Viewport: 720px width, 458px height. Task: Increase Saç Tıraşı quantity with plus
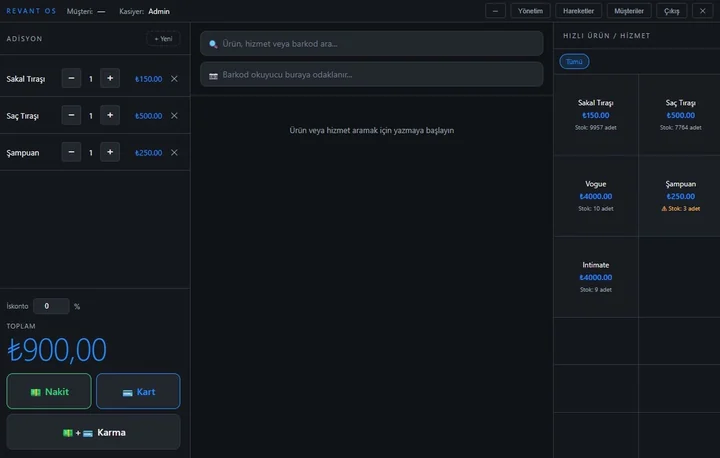110,115
